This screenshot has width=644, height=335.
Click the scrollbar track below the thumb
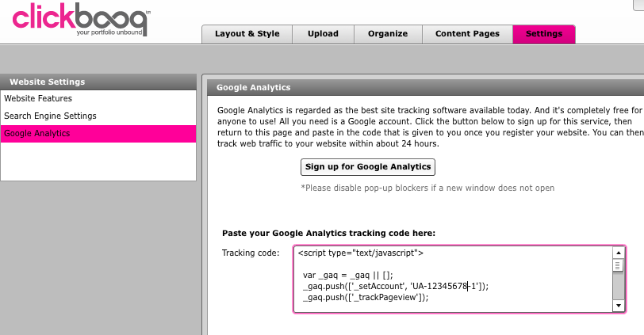(618, 285)
